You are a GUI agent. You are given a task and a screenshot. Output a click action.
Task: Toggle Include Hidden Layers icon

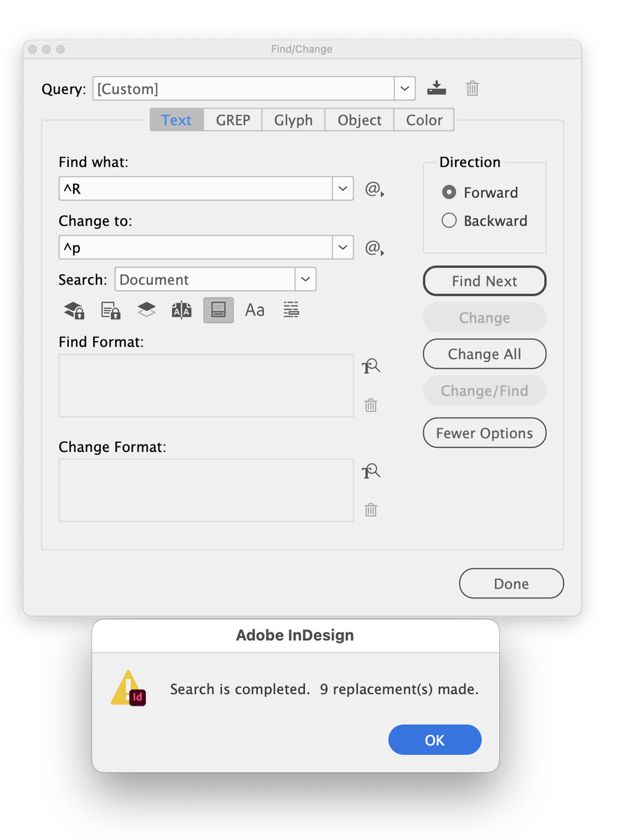pos(146,310)
